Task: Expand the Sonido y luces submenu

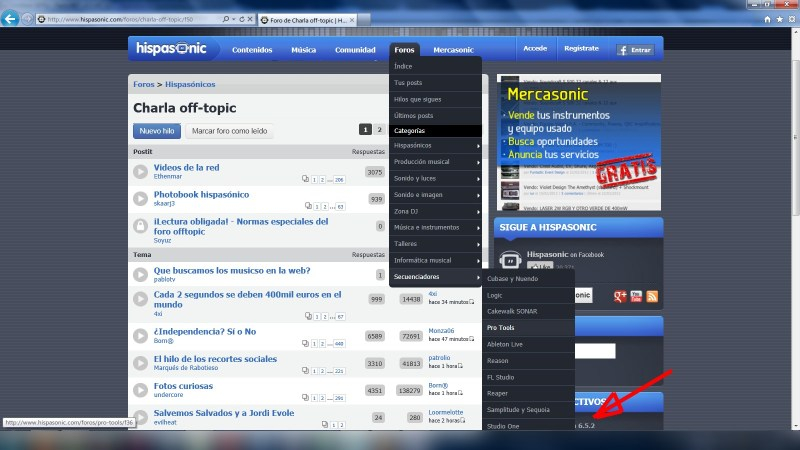Action: tap(435, 179)
